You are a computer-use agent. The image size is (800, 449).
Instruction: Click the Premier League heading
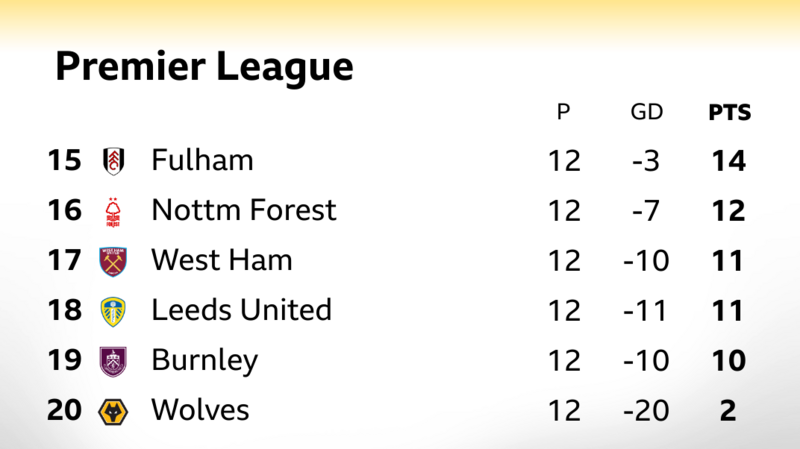[204, 67]
